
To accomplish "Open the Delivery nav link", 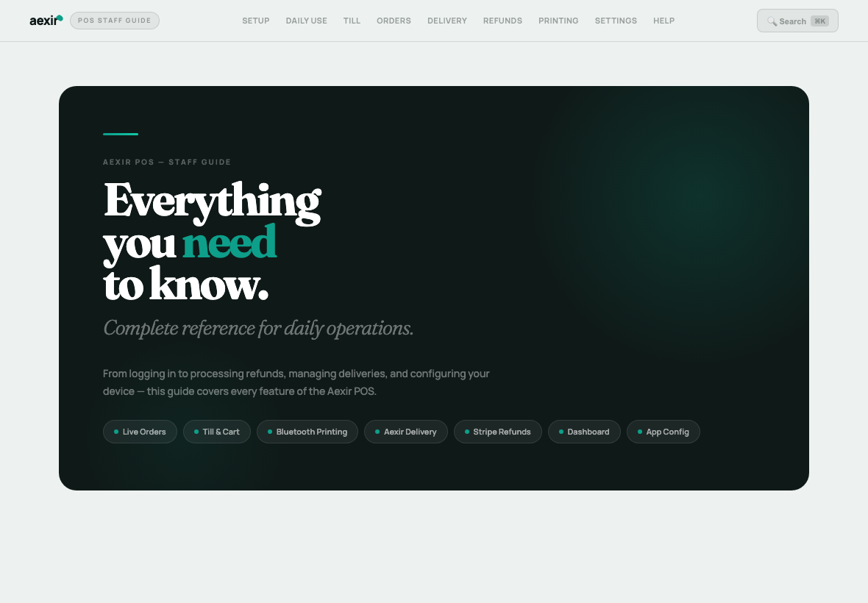I will (x=447, y=21).
